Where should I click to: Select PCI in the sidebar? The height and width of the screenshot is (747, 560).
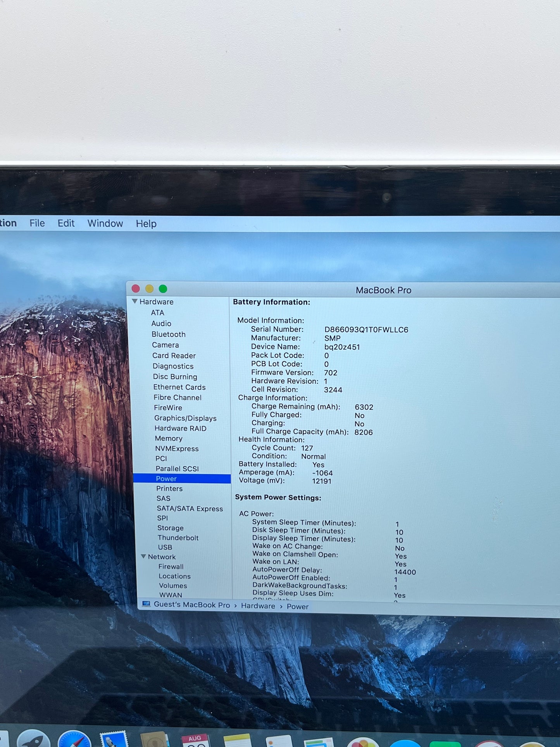(x=161, y=458)
